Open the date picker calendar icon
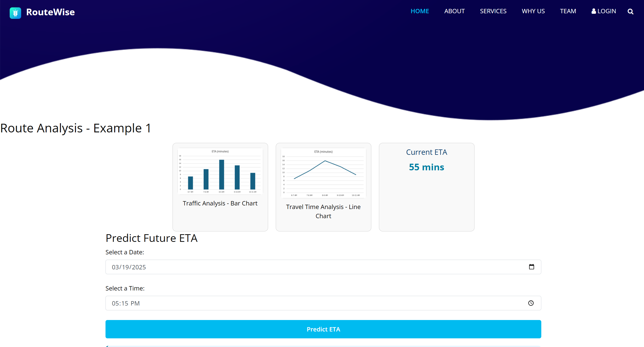This screenshot has height=347, width=644. coord(531,267)
